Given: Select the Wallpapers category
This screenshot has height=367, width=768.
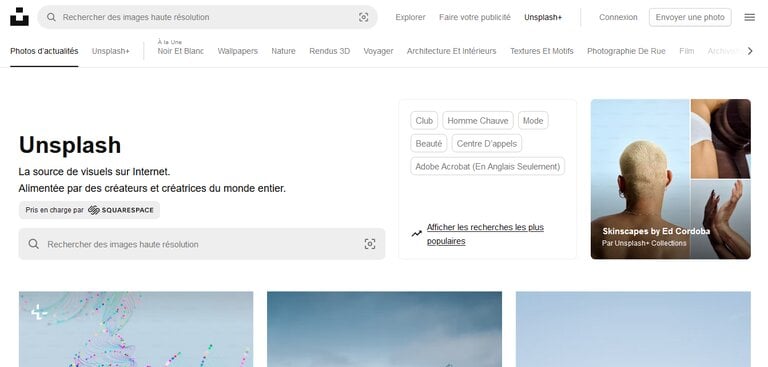Looking at the screenshot, I should [x=238, y=51].
